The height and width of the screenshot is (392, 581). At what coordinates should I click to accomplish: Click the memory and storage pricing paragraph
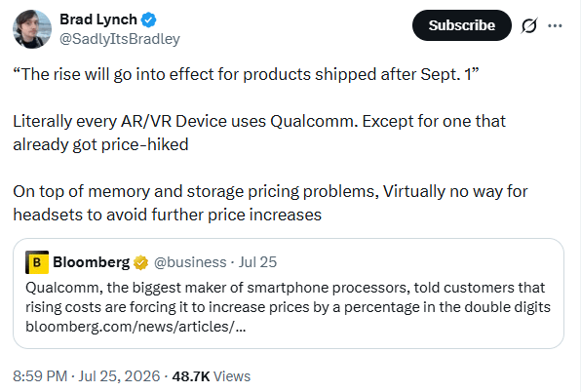[270, 203]
